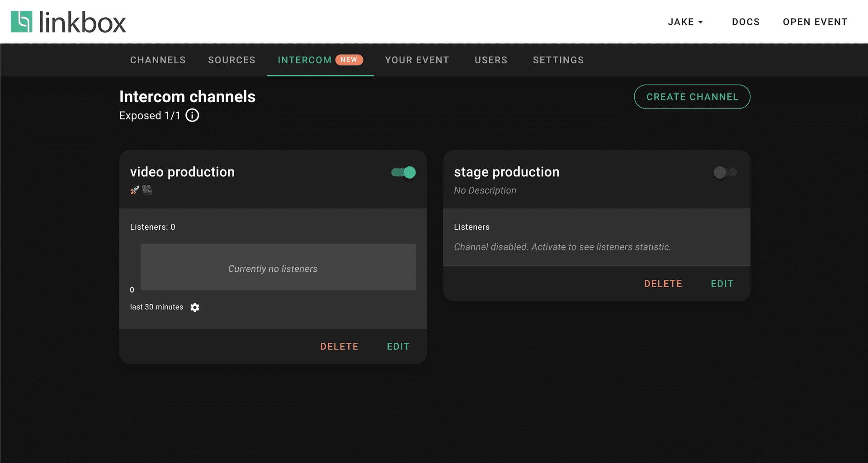
Task: Click the linkbox logo icon
Action: [x=22, y=22]
